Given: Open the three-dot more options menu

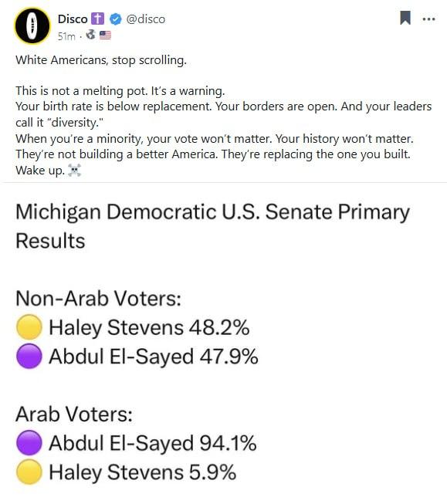Looking at the screenshot, I should (428, 19).
